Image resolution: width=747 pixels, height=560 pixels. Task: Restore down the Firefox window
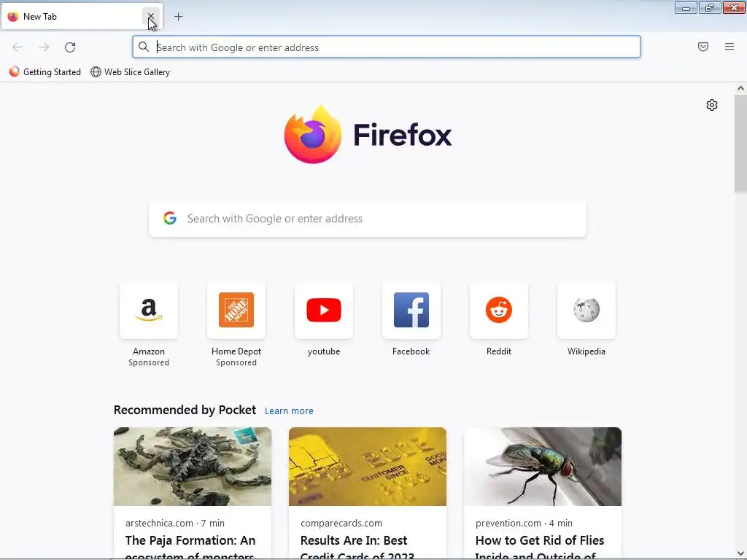click(x=710, y=8)
